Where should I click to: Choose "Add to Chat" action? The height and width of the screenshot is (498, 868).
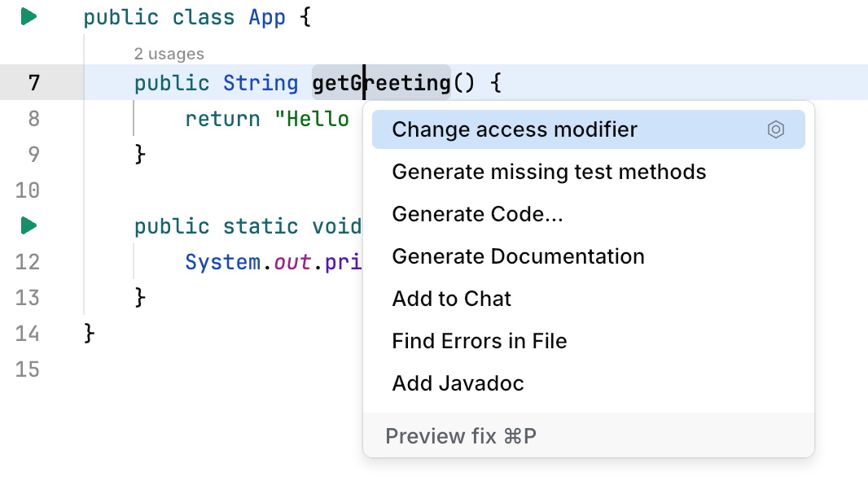click(x=451, y=299)
